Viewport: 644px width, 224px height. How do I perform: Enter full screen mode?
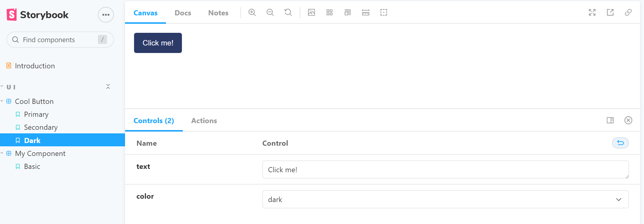pyautogui.click(x=592, y=12)
